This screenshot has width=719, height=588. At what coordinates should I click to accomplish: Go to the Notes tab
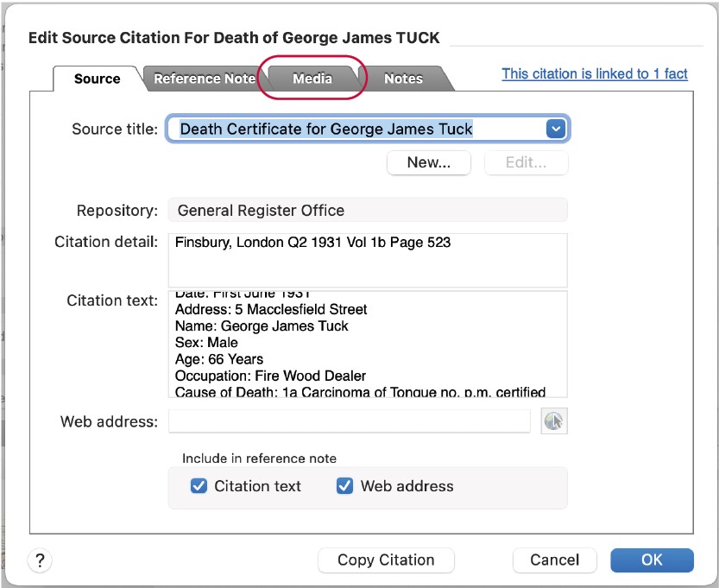coord(403,79)
